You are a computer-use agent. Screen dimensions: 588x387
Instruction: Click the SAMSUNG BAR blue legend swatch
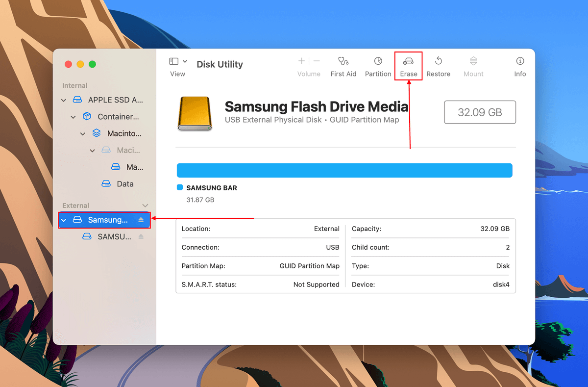pos(179,187)
